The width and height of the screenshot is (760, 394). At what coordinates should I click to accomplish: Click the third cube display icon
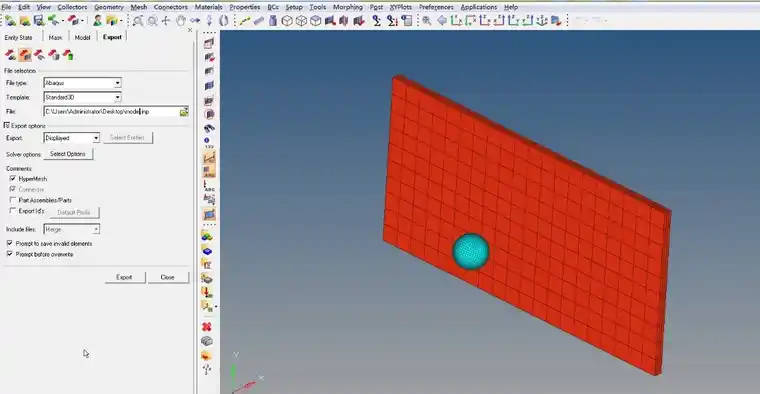click(x=316, y=21)
